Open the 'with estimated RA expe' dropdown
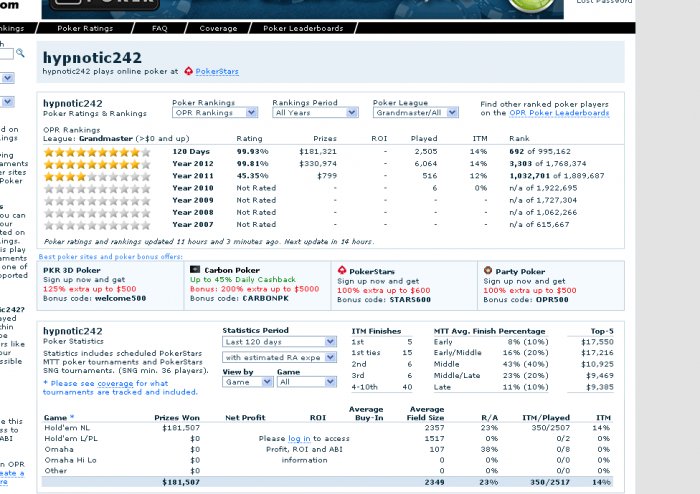The image size is (700, 494). click(279, 357)
